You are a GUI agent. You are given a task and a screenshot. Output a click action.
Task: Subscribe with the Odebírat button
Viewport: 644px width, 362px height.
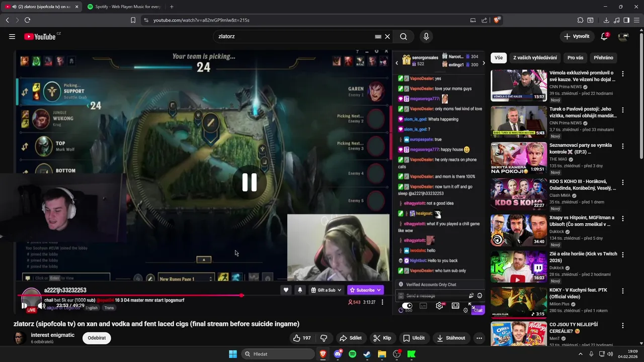pyautogui.click(x=97, y=338)
